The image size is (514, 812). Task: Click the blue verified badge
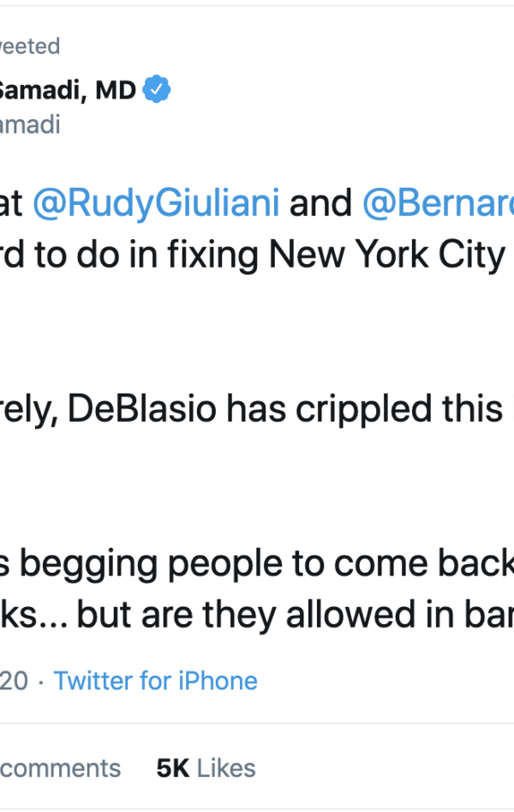[x=157, y=89]
